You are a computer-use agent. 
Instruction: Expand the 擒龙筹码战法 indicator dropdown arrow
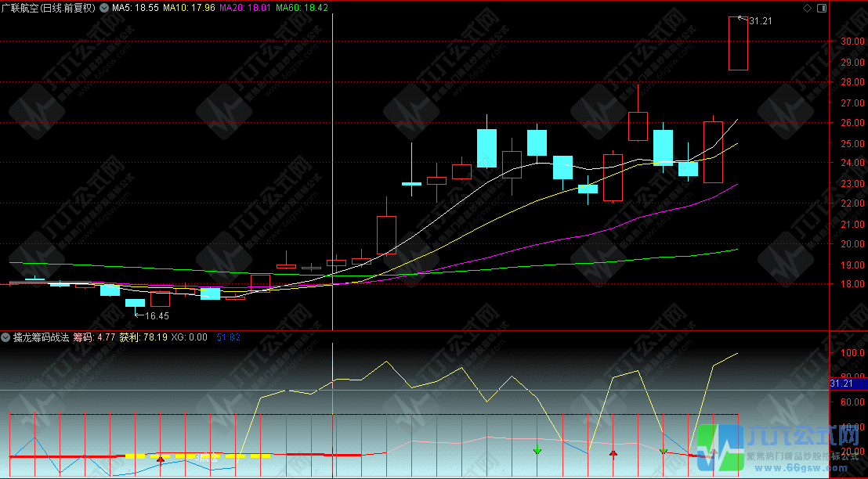point(6,337)
